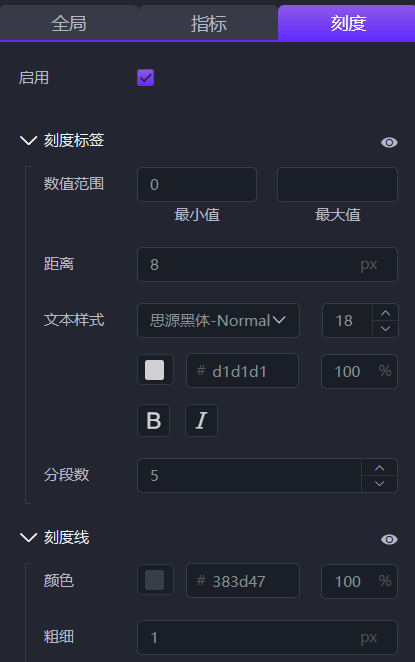Open the 思源黑体-Normal font dropdown
This screenshot has height=662, width=415.
click(218, 320)
